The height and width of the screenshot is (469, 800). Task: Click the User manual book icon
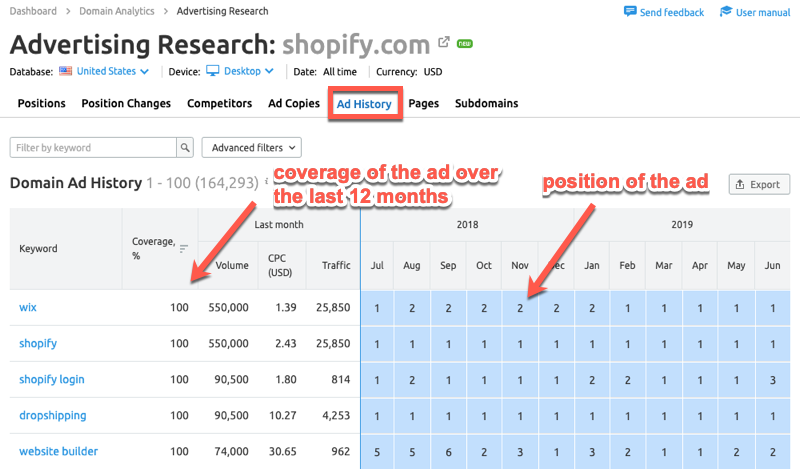pyautogui.click(x=725, y=12)
